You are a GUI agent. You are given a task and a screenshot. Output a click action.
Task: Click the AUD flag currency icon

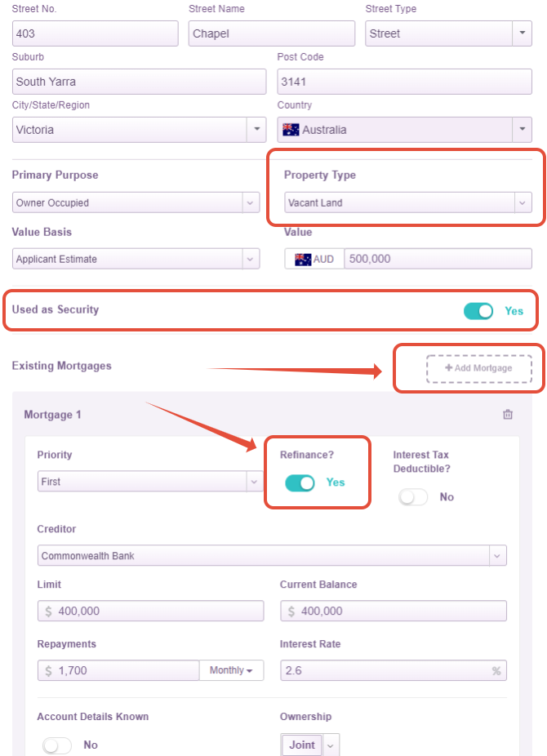(x=303, y=259)
